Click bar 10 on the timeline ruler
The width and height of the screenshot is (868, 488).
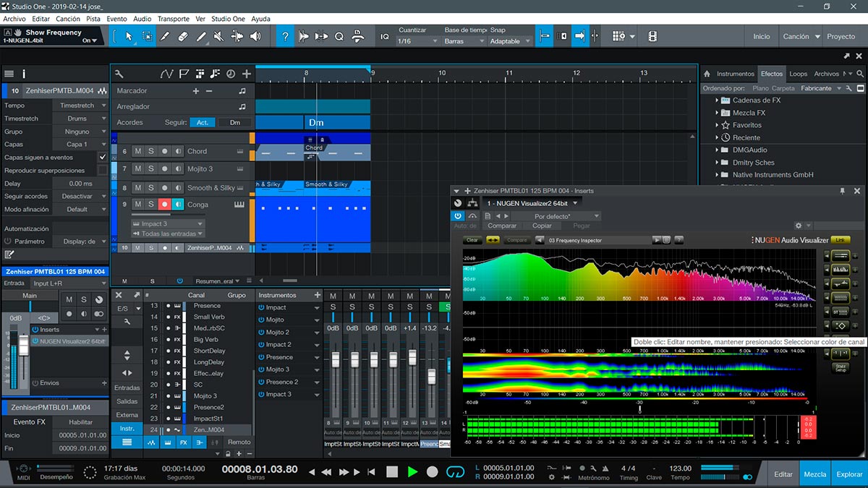(441, 73)
